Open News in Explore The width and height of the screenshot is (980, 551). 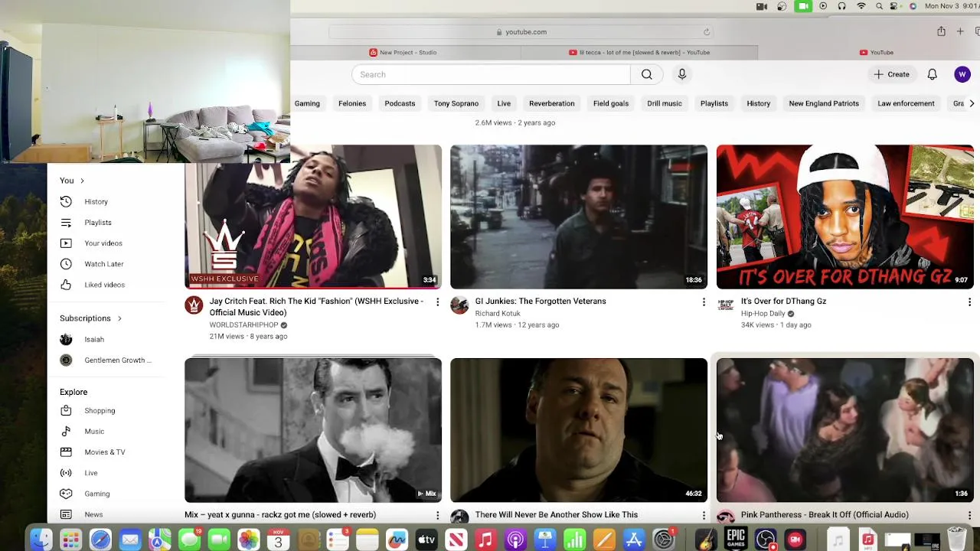pos(93,514)
